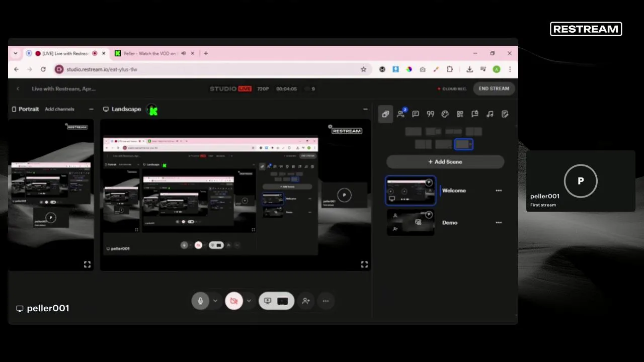
Task: Open the Chat panel icon
Action: [416, 114]
